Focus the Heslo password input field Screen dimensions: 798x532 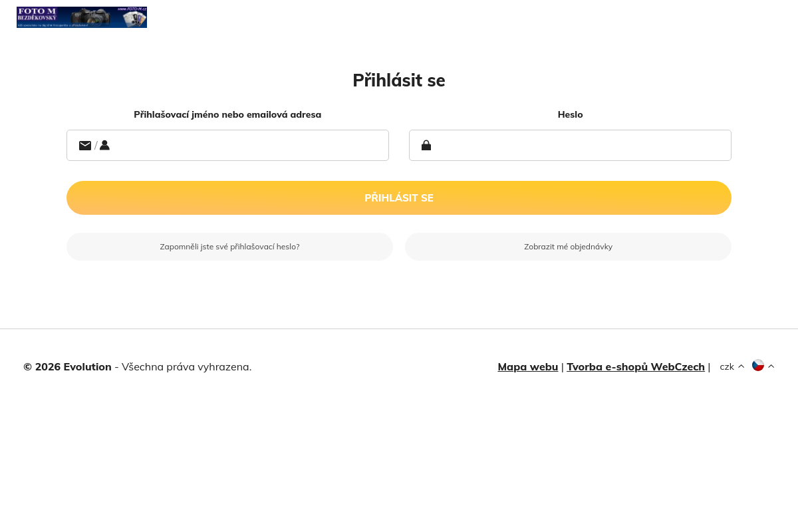click(x=579, y=146)
